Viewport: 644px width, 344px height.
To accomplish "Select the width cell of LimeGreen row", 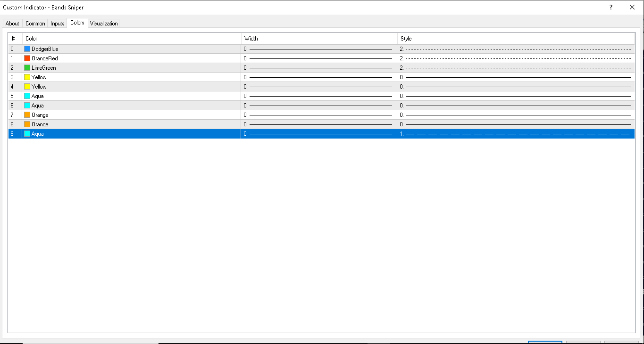I will (319, 68).
